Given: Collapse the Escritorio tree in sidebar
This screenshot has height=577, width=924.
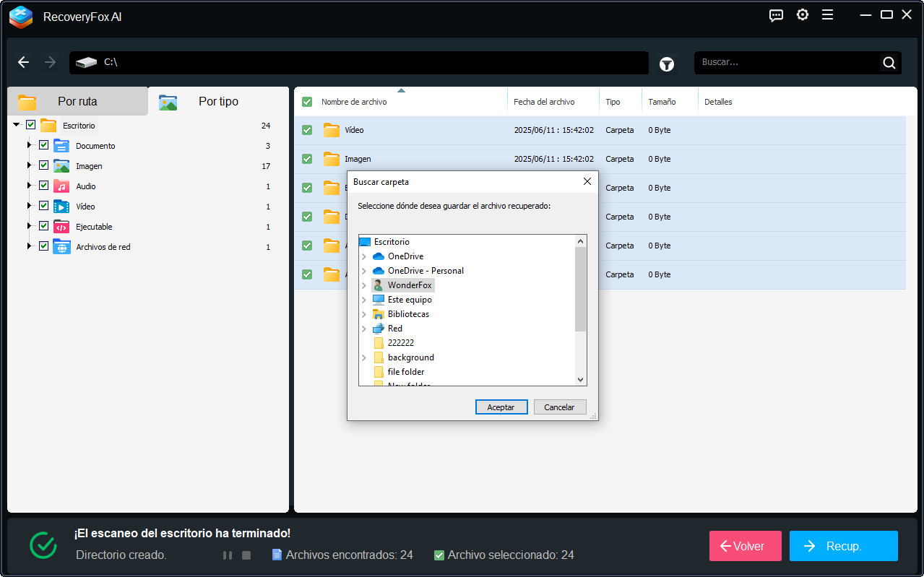Looking at the screenshot, I should click(x=17, y=125).
